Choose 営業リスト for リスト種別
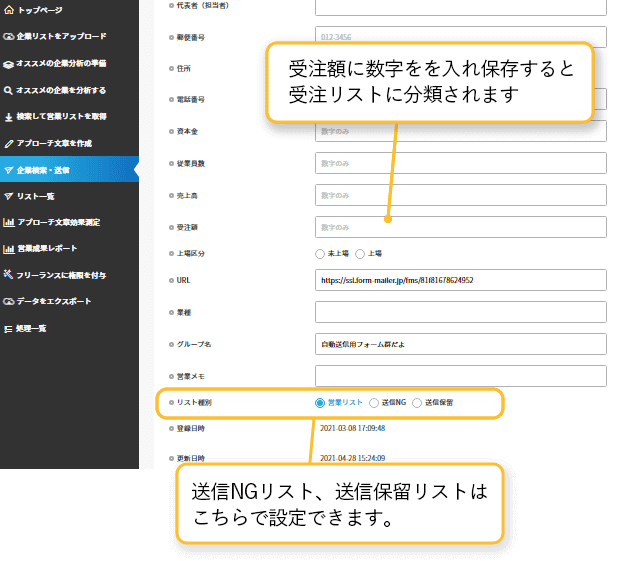The height and width of the screenshot is (561, 621). pyautogui.click(x=320, y=403)
